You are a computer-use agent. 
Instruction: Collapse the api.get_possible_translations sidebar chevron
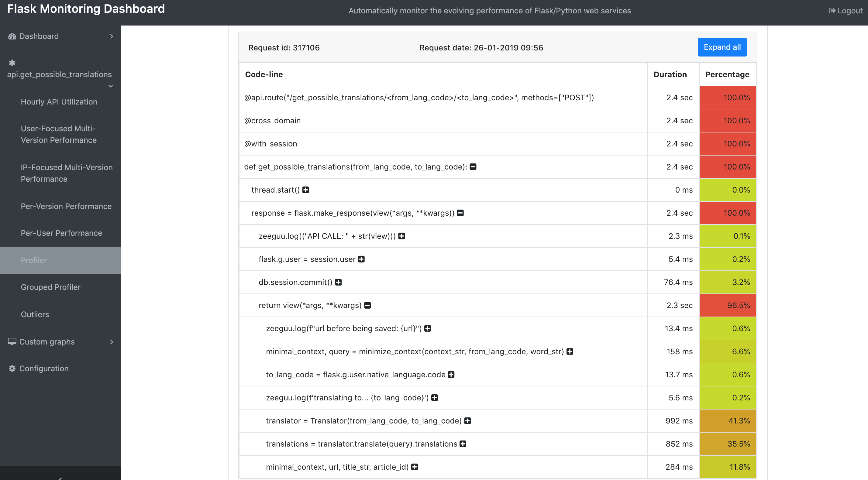pos(111,86)
